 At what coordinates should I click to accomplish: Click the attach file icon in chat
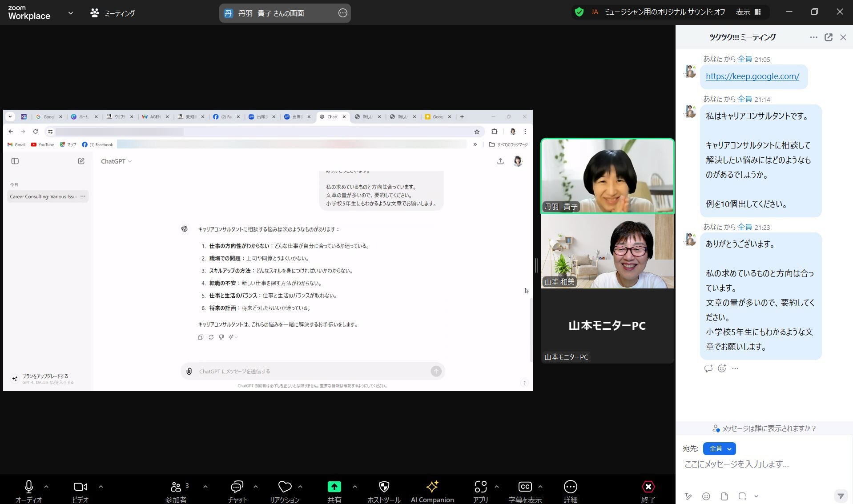click(724, 496)
